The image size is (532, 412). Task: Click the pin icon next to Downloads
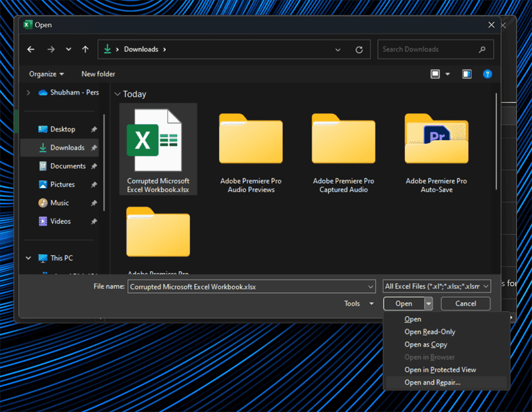click(x=94, y=148)
